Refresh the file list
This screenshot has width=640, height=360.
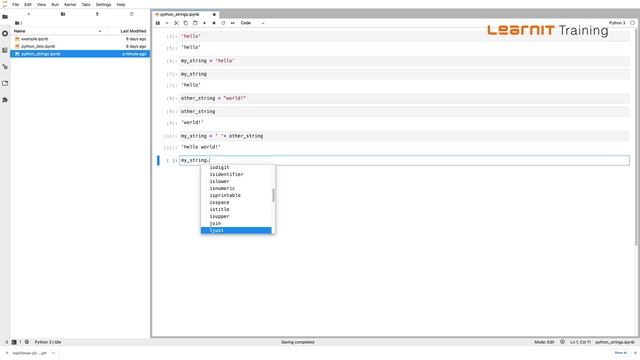[131, 14]
